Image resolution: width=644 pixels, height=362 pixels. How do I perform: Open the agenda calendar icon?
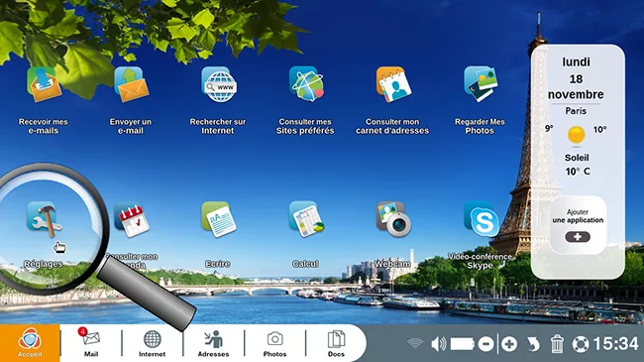coord(132,219)
